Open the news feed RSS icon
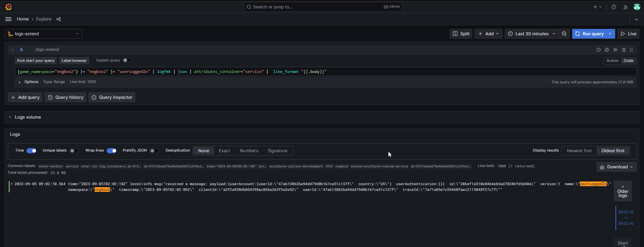Image resolution: width=644 pixels, height=247 pixels. coord(625,7)
